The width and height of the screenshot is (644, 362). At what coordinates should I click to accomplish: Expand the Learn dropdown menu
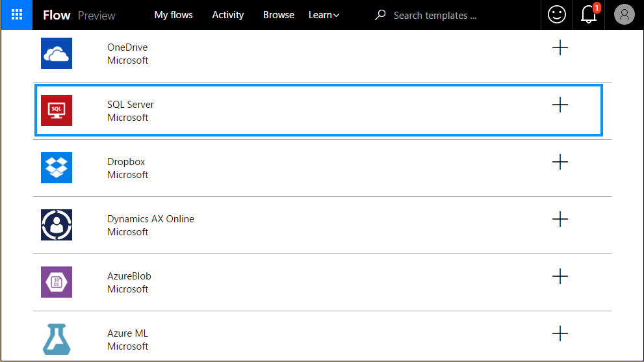pos(324,15)
